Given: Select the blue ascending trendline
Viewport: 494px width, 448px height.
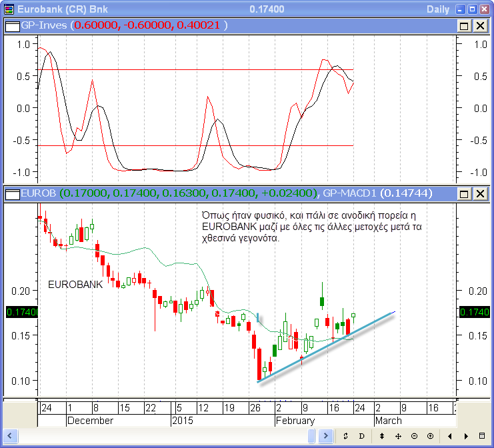Looking at the screenshot, I should 326,347.
